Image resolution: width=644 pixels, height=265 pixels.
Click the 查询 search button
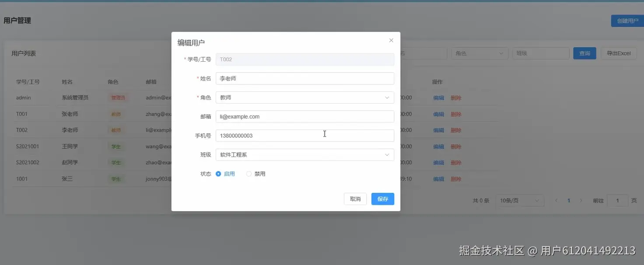click(584, 52)
